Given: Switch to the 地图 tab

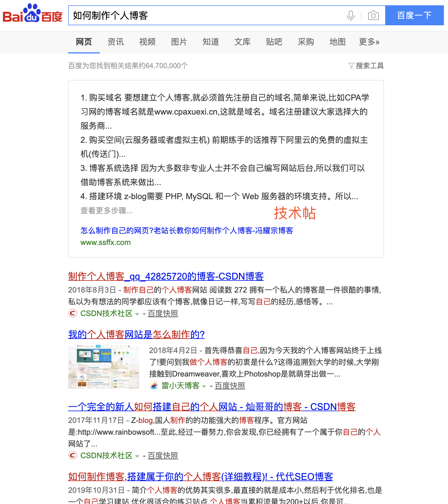Looking at the screenshot, I should (x=338, y=42).
